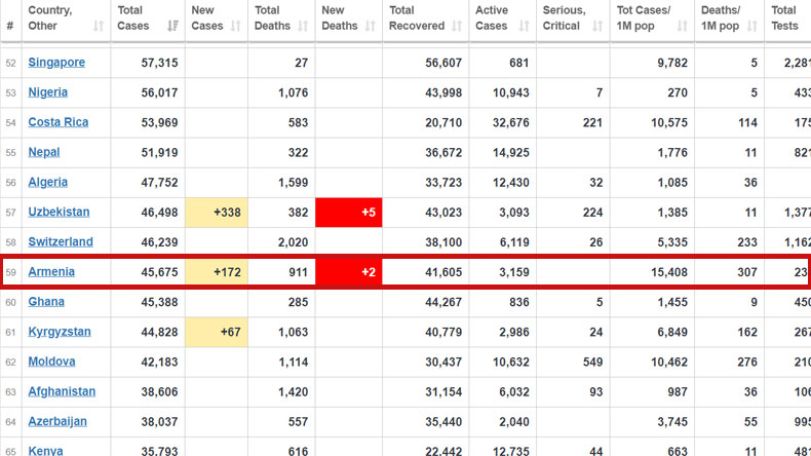811x456 pixels.
Task: Sort by Country, Other column arrows icon
Action: tap(99, 26)
